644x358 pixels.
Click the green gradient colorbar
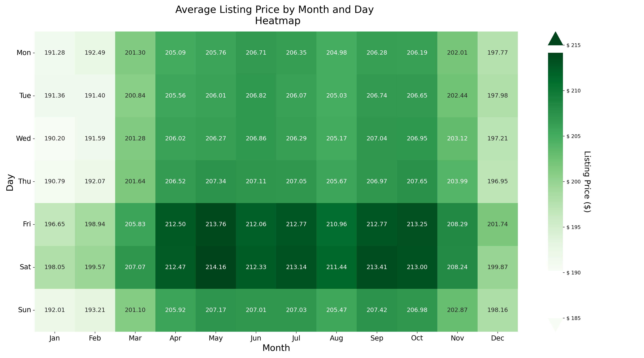pyautogui.click(x=555, y=161)
